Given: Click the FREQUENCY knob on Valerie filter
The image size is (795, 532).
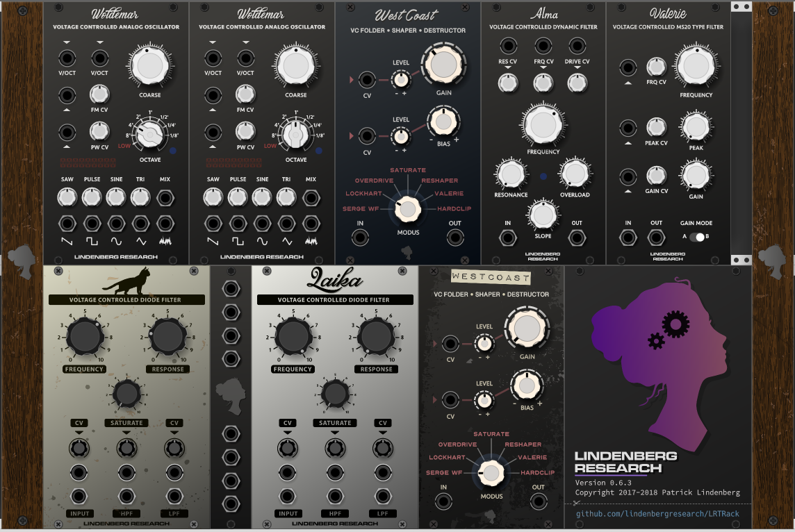Looking at the screenshot, I should click(x=696, y=67).
